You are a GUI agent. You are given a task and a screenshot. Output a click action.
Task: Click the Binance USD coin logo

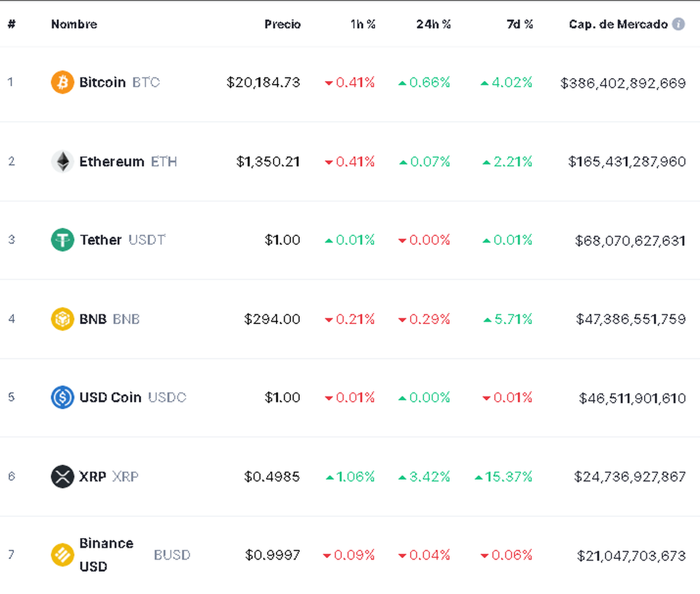click(62, 554)
